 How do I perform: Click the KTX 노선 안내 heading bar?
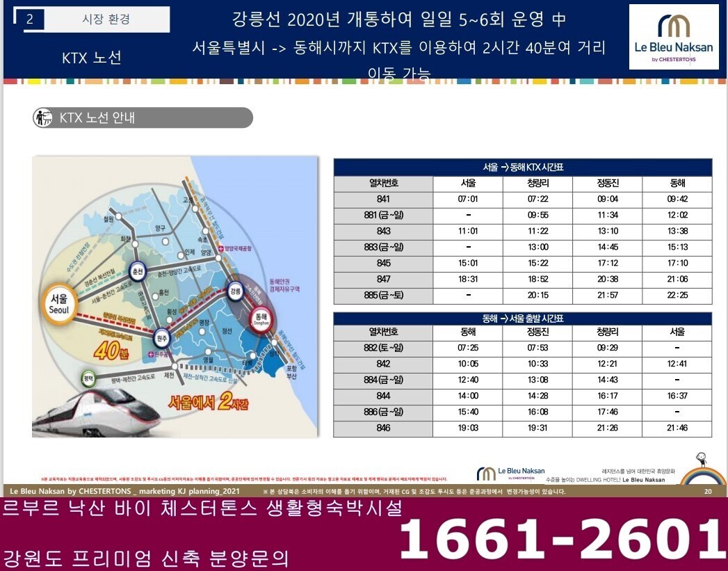click(143, 118)
